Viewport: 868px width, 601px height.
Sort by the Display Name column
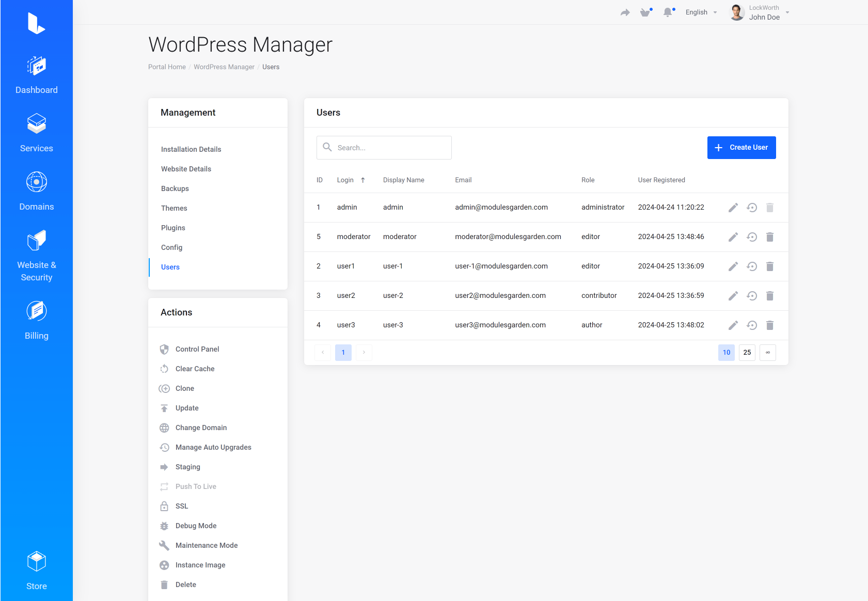coord(403,180)
